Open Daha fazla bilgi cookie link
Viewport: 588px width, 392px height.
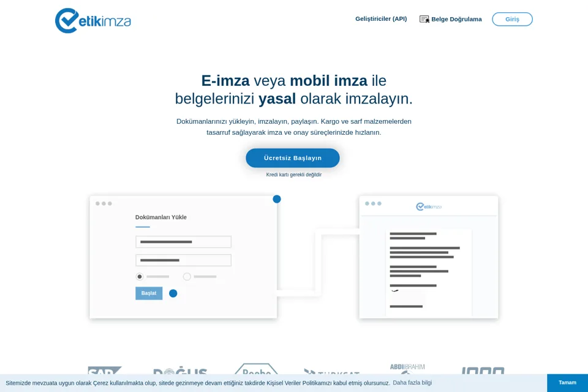(412, 383)
